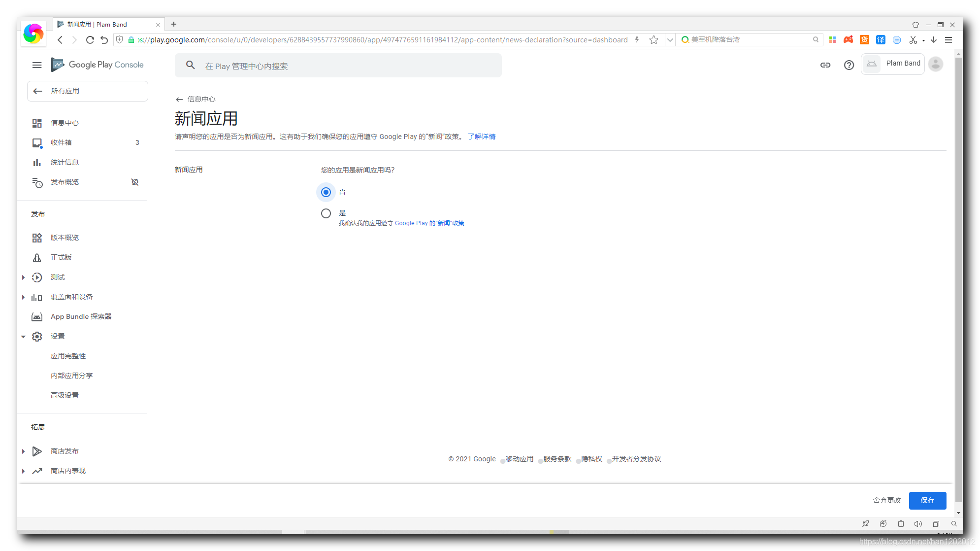Viewport: 980px width, 551px height.
Task: Reload the page with refresh icon
Action: (90, 40)
